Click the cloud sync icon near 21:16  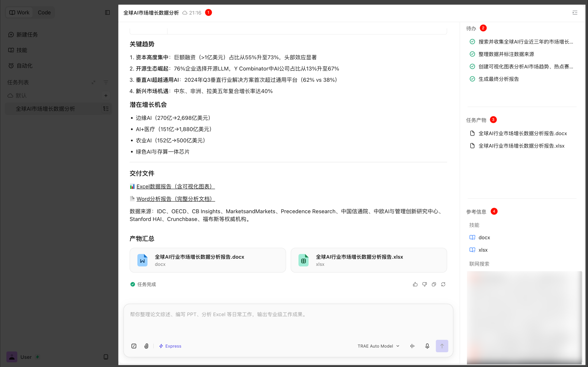point(185,13)
